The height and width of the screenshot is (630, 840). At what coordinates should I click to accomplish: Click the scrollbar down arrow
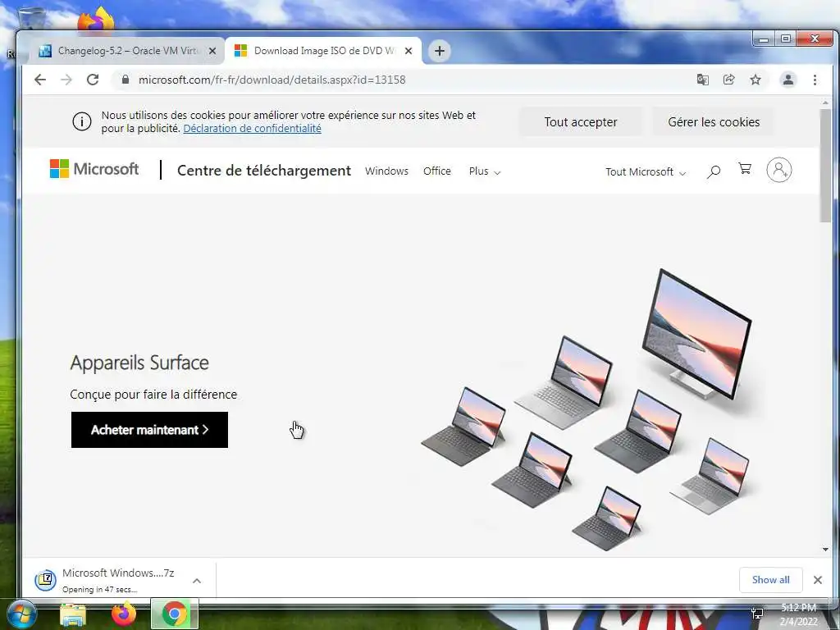pyautogui.click(x=825, y=549)
